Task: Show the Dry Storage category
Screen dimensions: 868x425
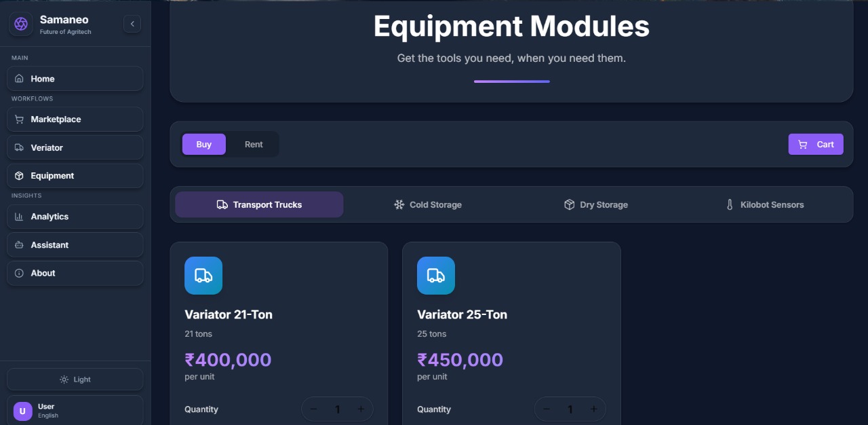Action: (x=596, y=204)
